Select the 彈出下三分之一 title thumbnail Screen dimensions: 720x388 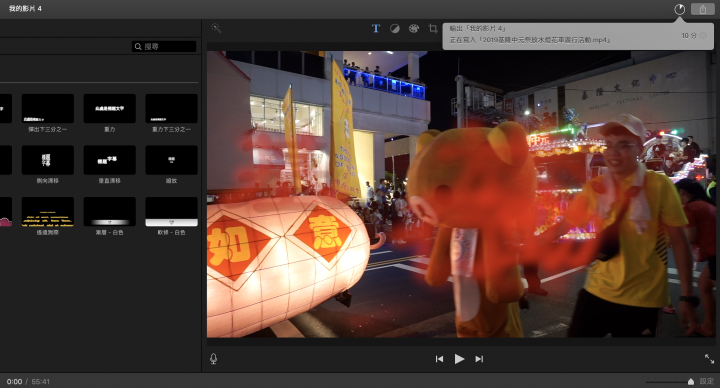coord(48,108)
